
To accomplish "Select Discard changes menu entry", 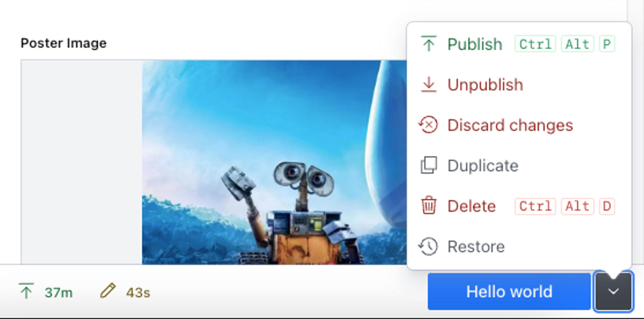I will click(x=519, y=125).
